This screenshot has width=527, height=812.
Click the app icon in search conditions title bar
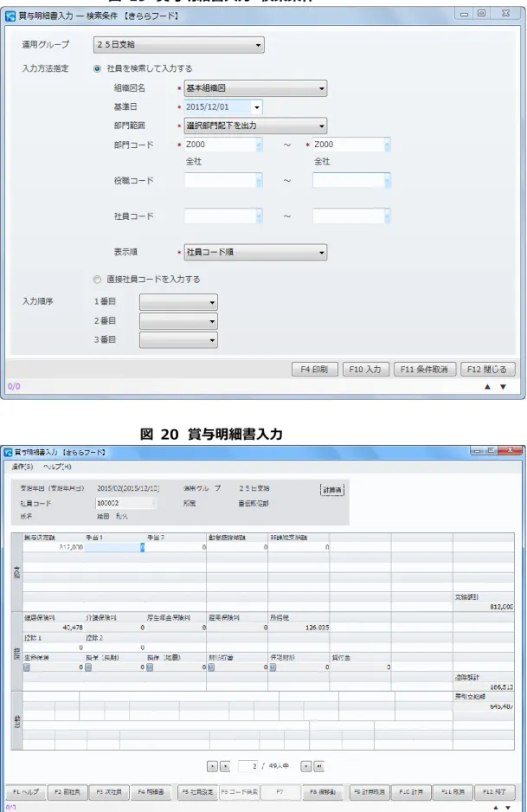pyautogui.click(x=10, y=16)
